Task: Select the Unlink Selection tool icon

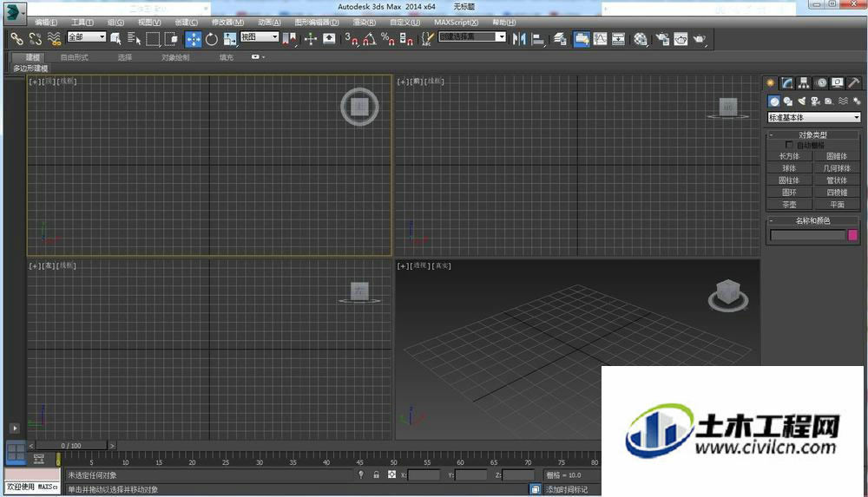Action: tap(36, 39)
